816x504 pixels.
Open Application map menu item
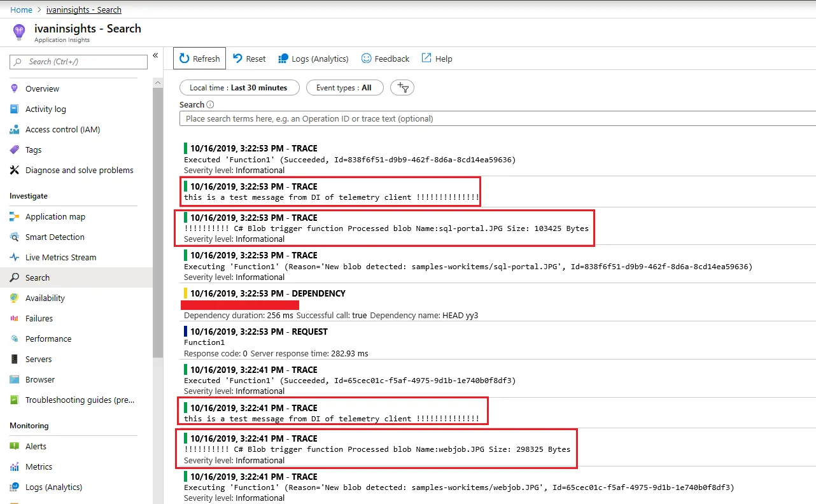55,216
